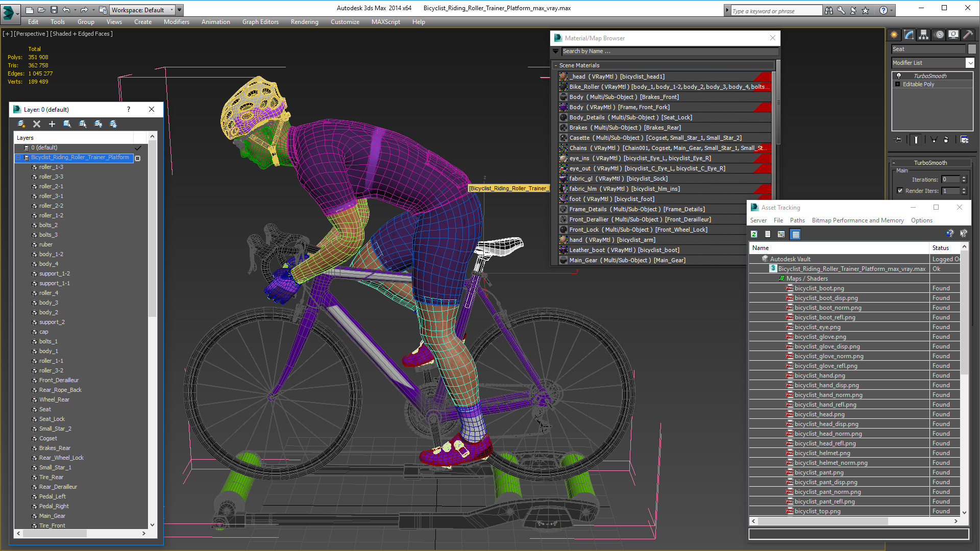Open the Create panel tab

[x=894, y=35]
